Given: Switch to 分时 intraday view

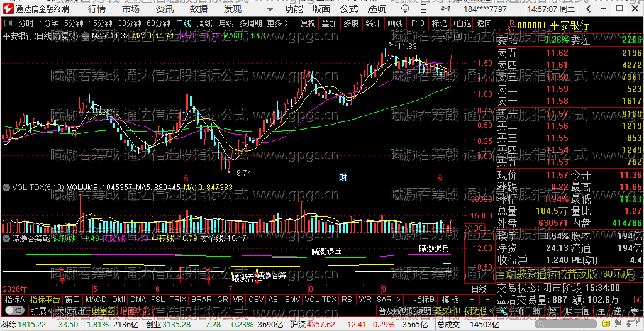Looking at the screenshot, I should [x=26, y=23].
